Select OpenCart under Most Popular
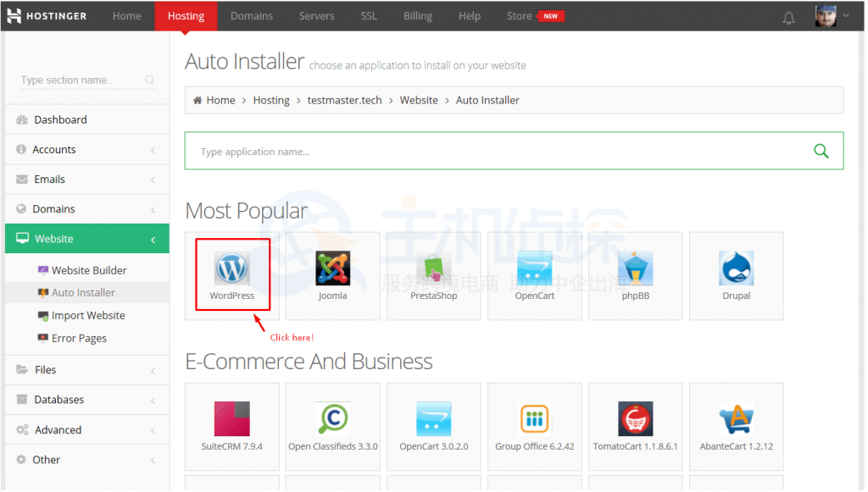 click(x=534, y=268)
